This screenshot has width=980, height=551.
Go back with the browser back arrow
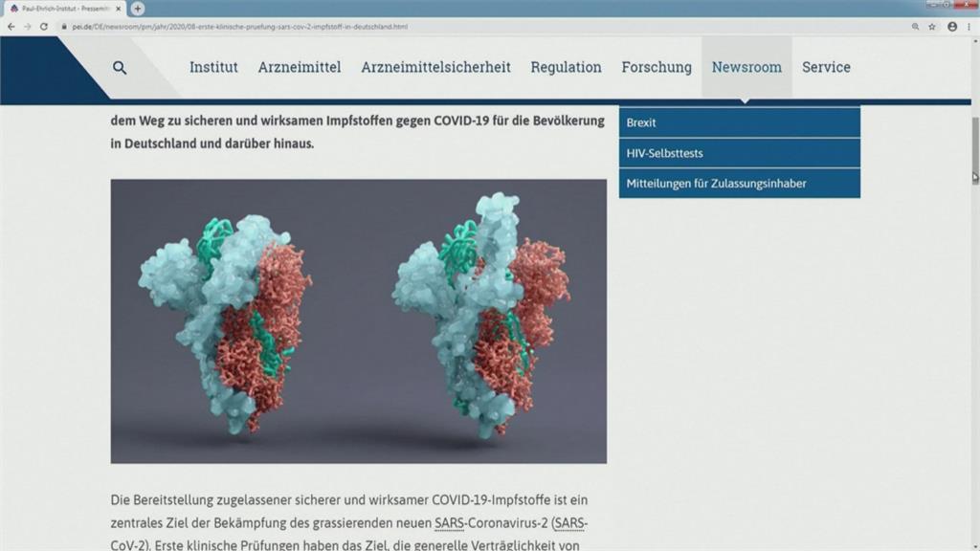[x=11, y=27]
